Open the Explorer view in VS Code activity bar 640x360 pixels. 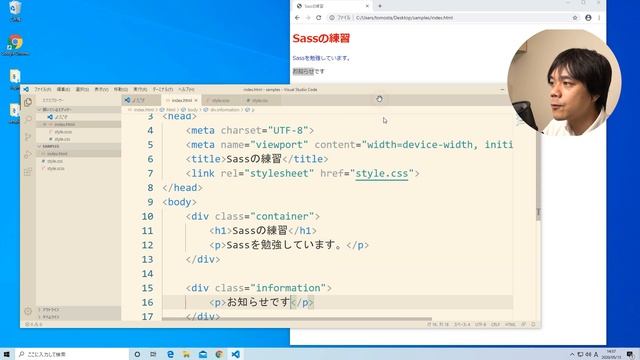(x=28, y=102)
